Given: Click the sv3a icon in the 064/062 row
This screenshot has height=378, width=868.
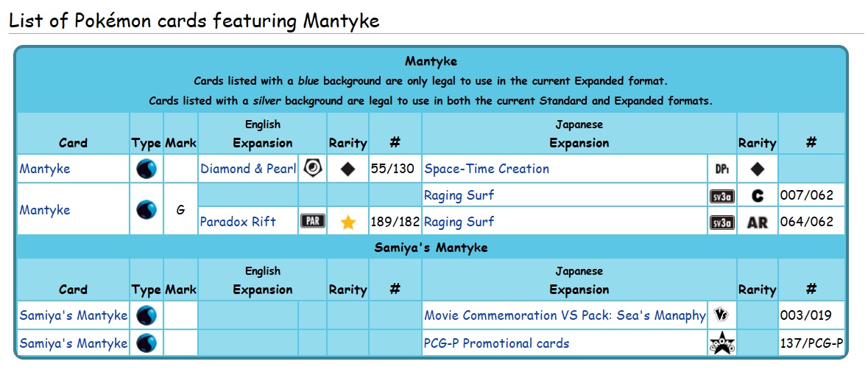Looking at the screenshot, I should 721,222.
